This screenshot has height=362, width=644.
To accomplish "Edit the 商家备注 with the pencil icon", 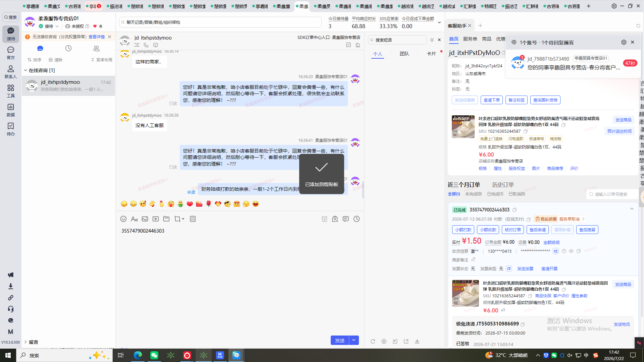I will click(x=473, y=259).
